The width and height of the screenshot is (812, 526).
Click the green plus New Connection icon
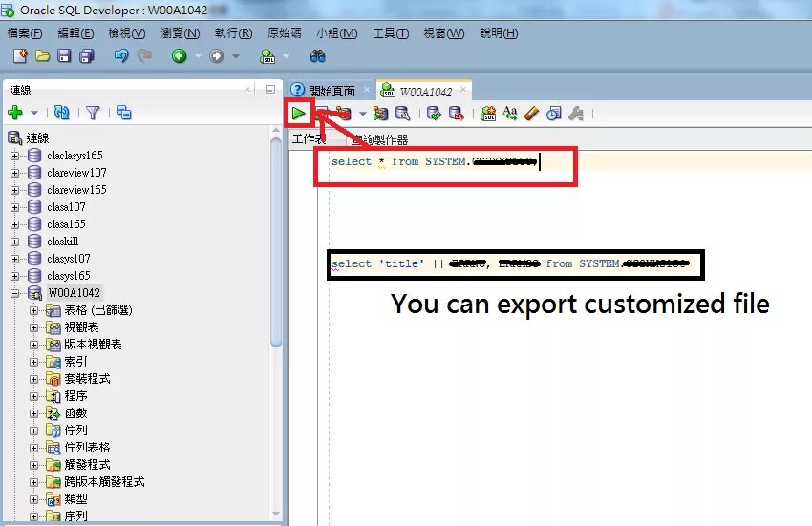click(15, 112)
